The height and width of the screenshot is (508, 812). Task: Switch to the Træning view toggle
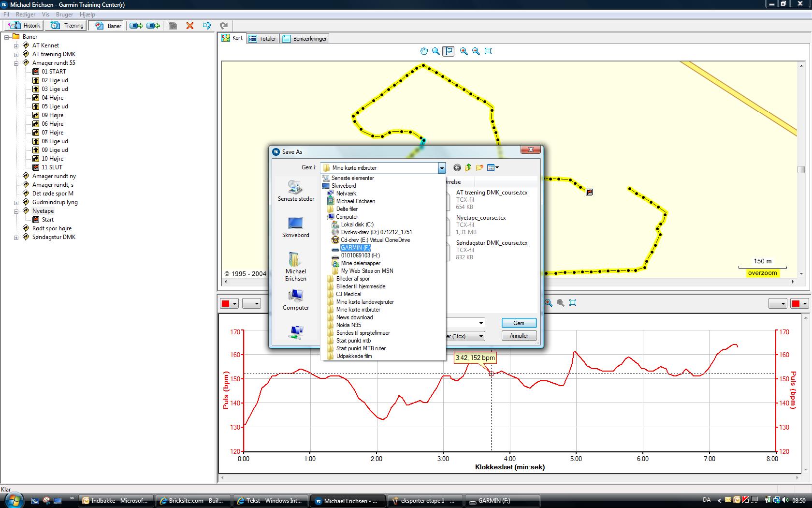point(67,26)
